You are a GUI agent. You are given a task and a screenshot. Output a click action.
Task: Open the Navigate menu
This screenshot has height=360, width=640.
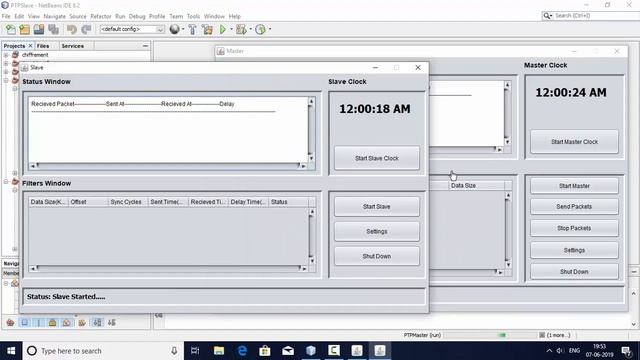click(x=55, y=16)
